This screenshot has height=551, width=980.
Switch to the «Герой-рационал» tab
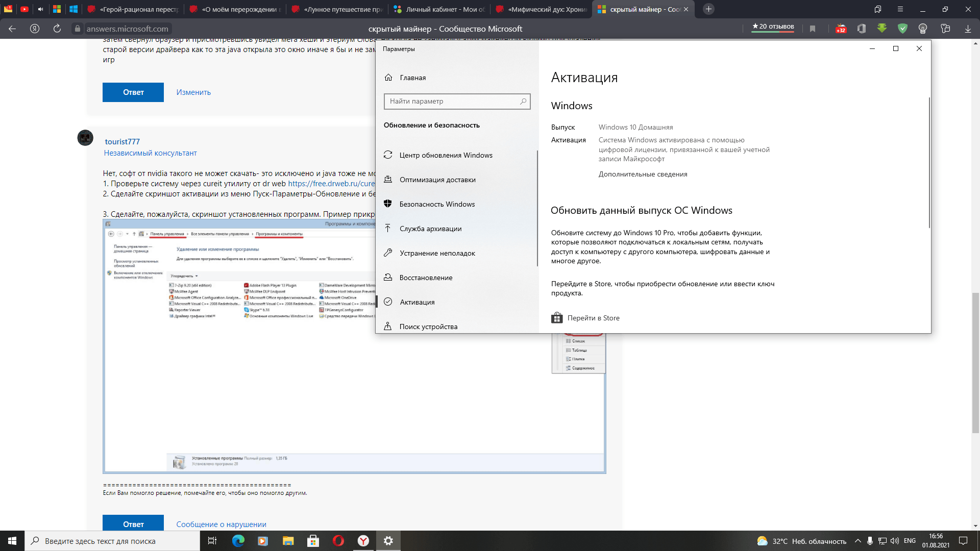[133, 9]
